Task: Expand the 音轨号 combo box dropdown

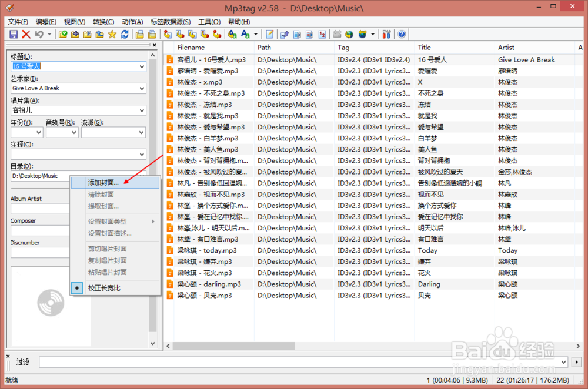Action: pos(74,132)
